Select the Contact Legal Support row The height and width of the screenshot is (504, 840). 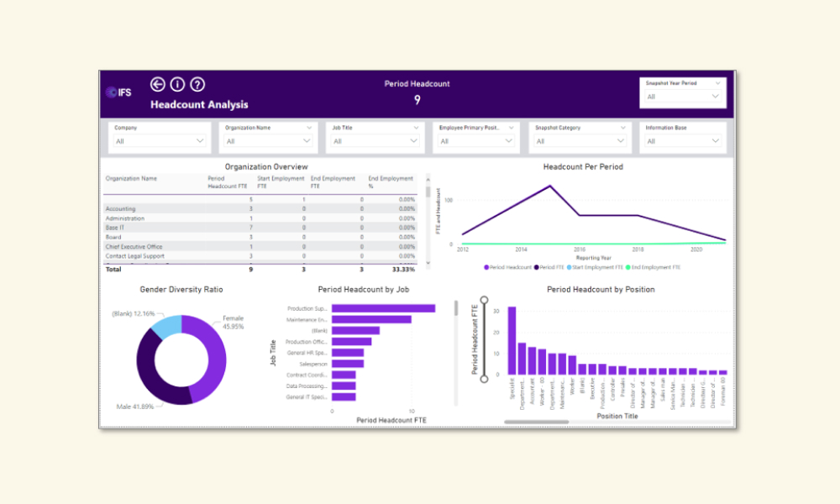pos(260,256)
